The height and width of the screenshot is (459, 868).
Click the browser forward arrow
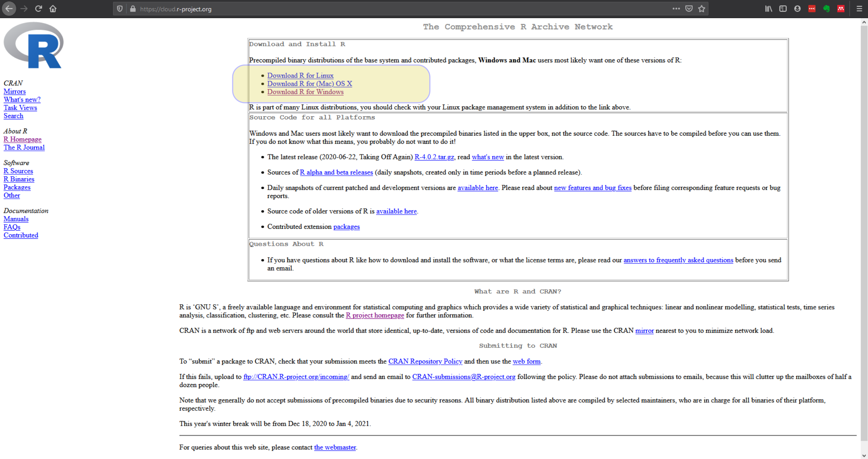[24, 8]
